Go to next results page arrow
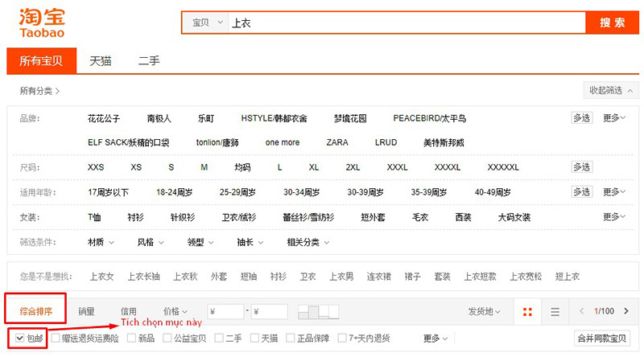The image size is (644, 357). pos(628,311)
